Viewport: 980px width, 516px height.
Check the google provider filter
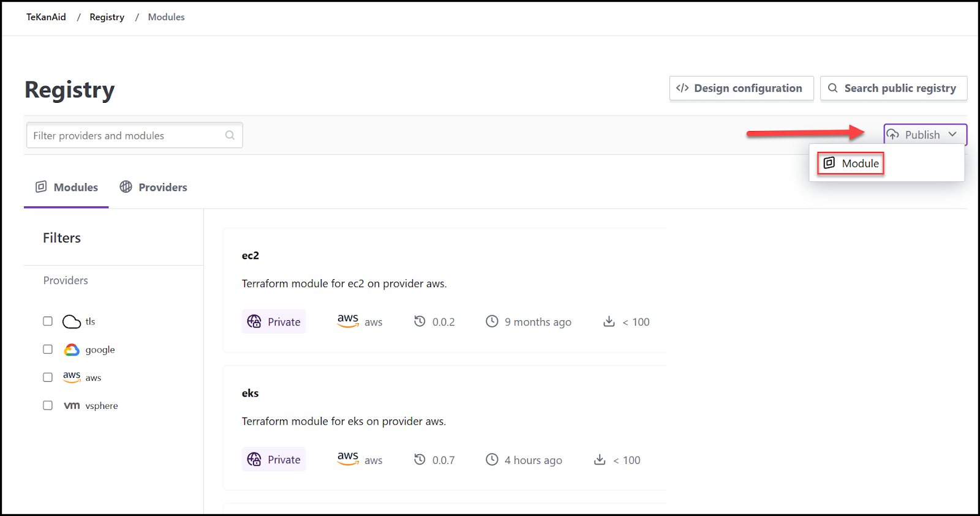47,349
